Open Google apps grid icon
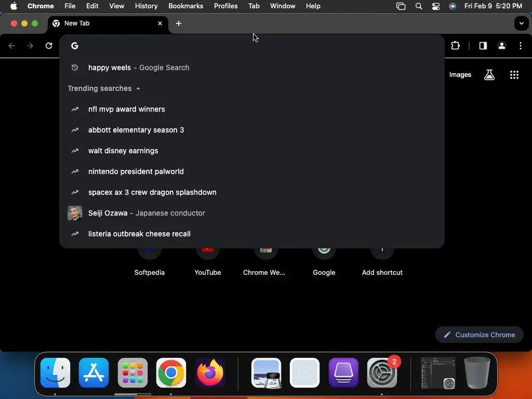Screen dimensions: 532x399 pyautogui.click(x=514, y=75)
